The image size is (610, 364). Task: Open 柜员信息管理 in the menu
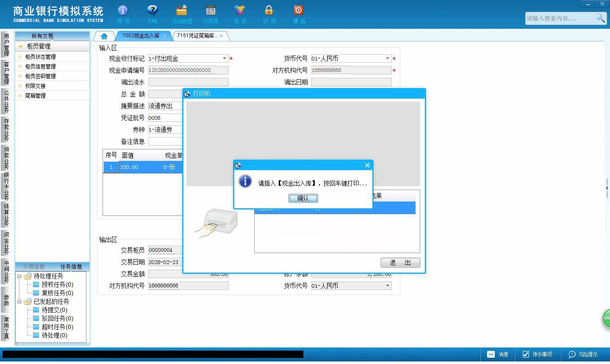point(40,66)
